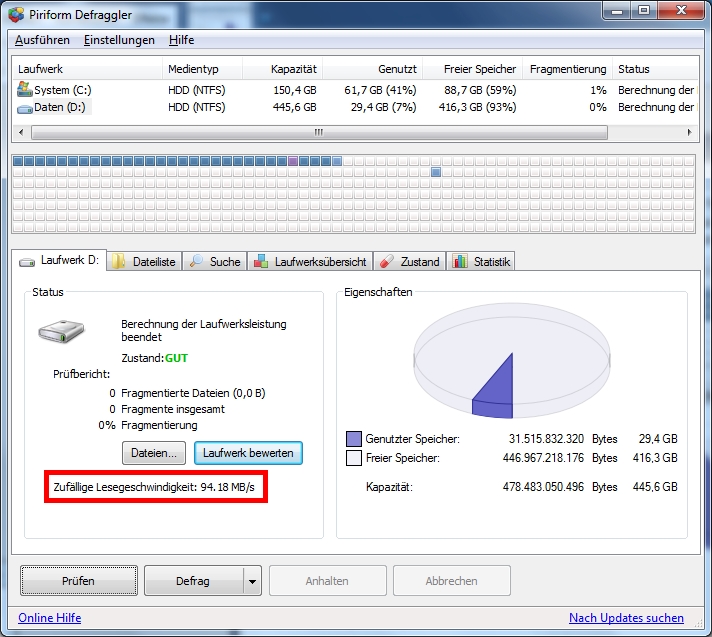Click the Anhalten button
Viewport: 712px width, 637px height.
(327, 580)
